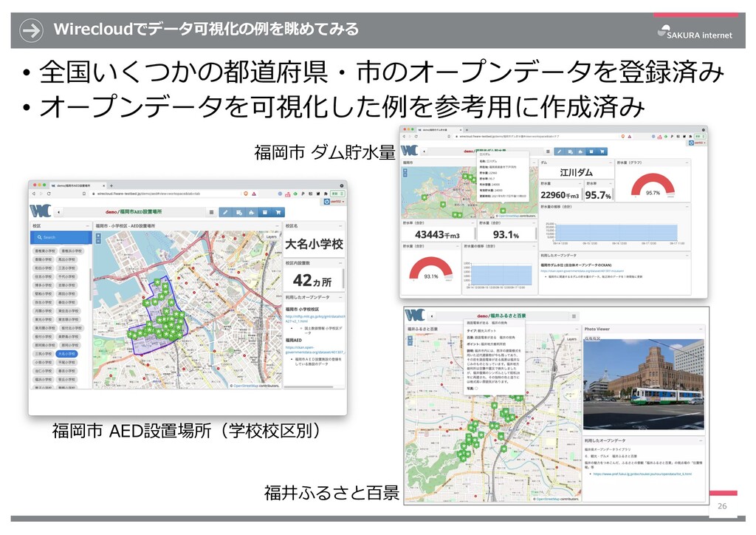Click the Search field in the 校区 widget
Screen dimensions: 756x535
(61, 237)
